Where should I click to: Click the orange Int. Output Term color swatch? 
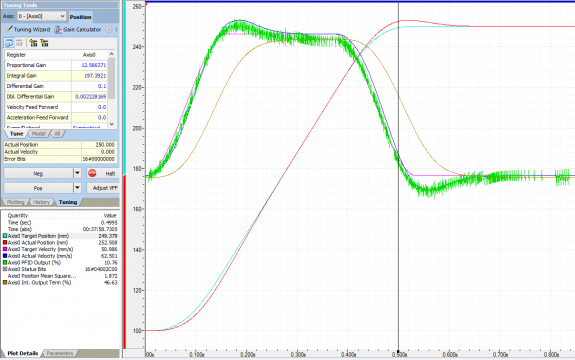(x=5, y=282)
